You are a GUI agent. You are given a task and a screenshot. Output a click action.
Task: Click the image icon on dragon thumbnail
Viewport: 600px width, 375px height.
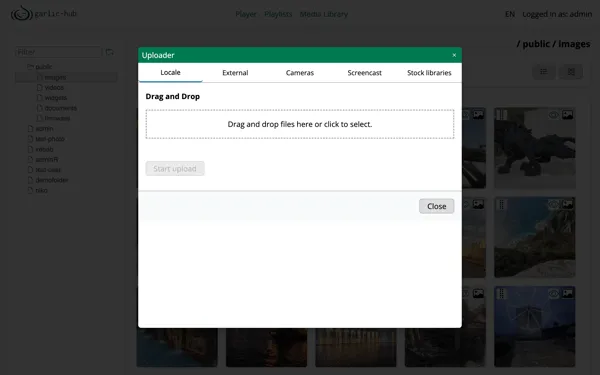[x=567, y=115]
